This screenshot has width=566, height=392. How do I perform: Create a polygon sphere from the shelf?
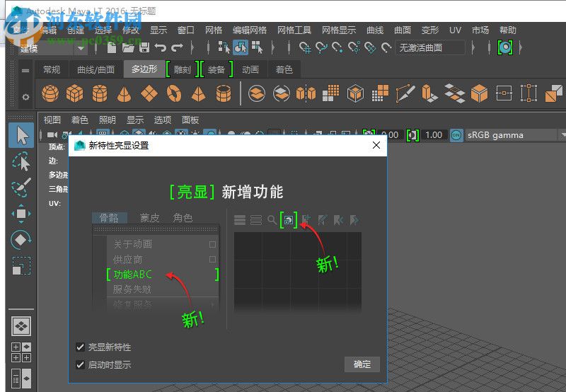(x=50, y=93)
